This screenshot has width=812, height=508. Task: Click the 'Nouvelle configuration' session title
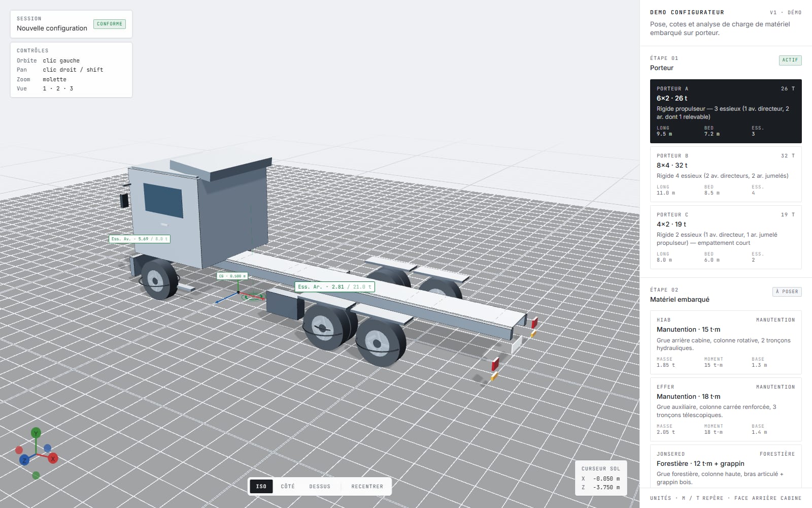point(52,28)
